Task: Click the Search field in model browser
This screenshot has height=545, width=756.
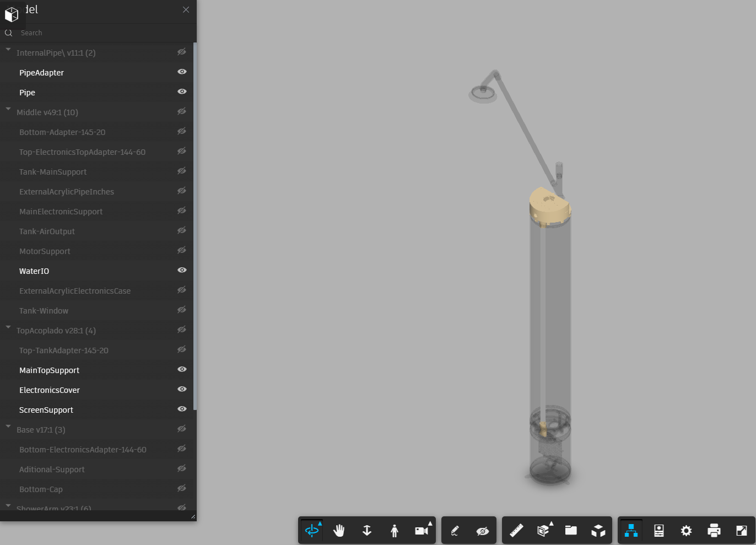Action: (x=105, y=33)
